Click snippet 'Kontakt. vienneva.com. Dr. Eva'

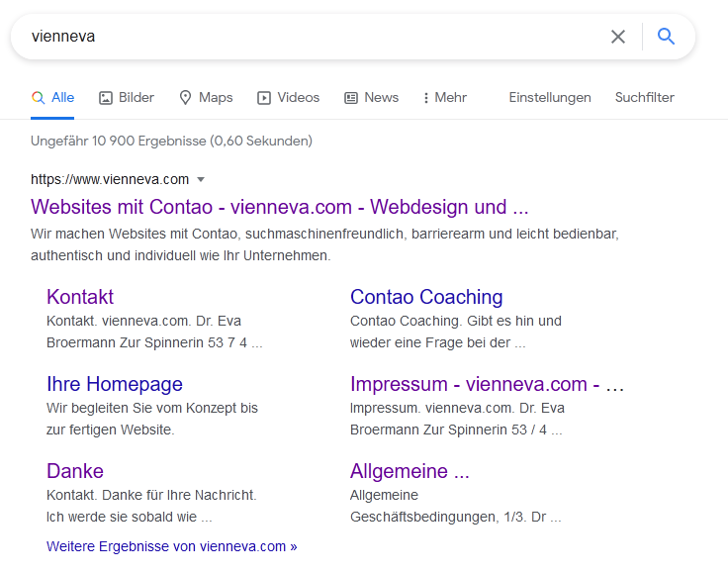143,321
